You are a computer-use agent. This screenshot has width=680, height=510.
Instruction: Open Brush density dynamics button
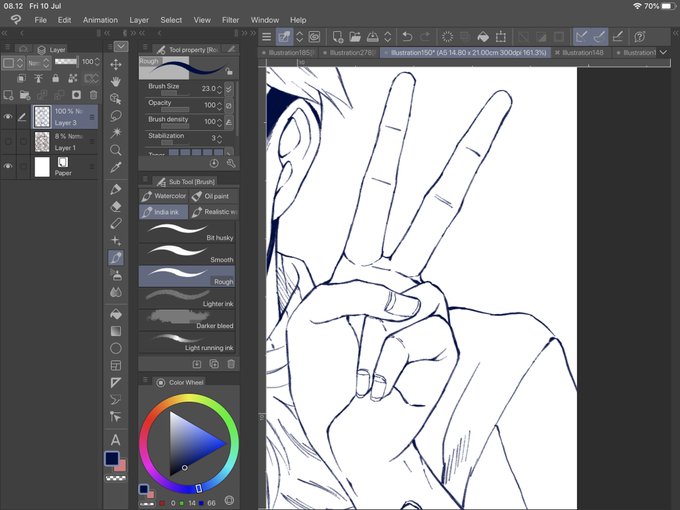pos(229,122)
